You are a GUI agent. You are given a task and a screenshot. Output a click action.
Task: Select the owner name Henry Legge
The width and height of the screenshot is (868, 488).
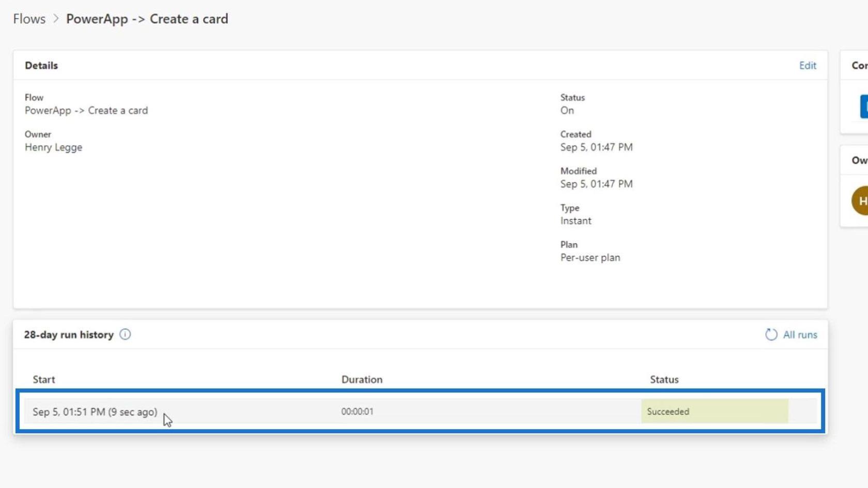[53, 147]
